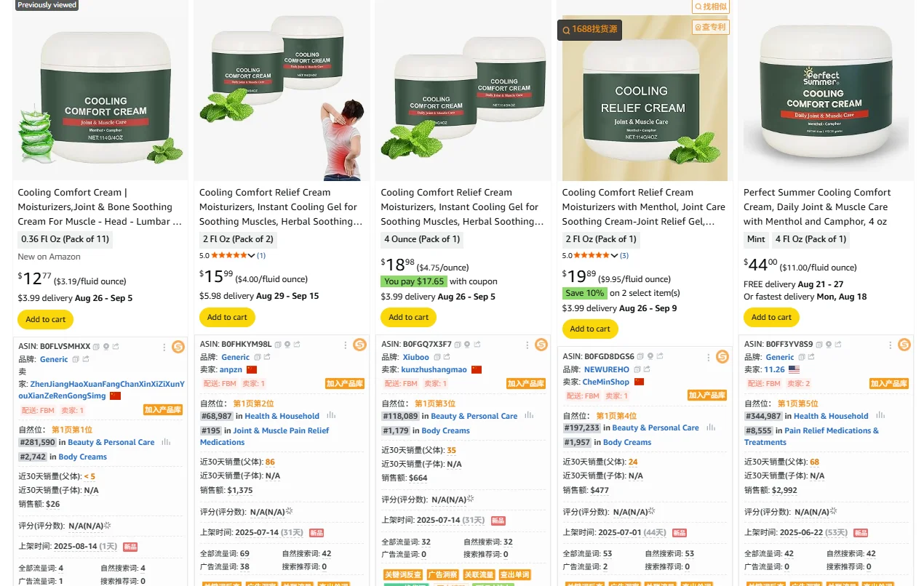Expand the 5.0 star rating dropdown on $15.99 product
The image size is (924, 586).
[x=252, y=256]
